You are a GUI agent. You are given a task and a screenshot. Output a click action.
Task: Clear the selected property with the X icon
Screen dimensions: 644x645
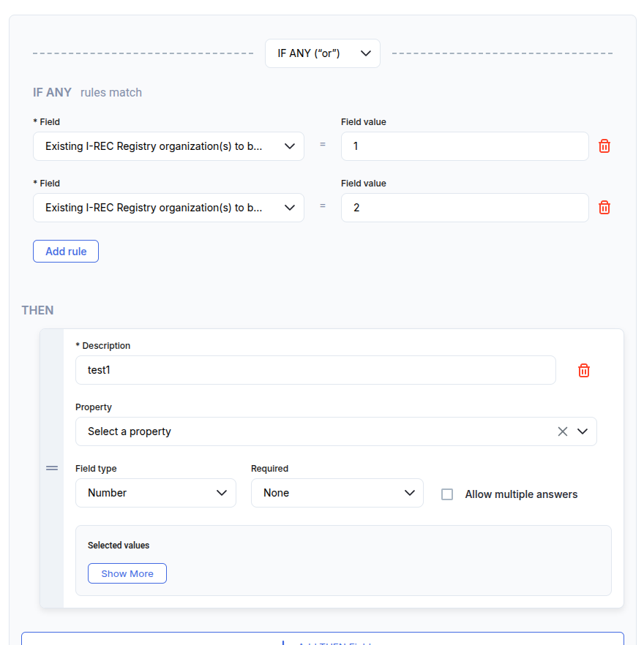[x=562, y=431]
